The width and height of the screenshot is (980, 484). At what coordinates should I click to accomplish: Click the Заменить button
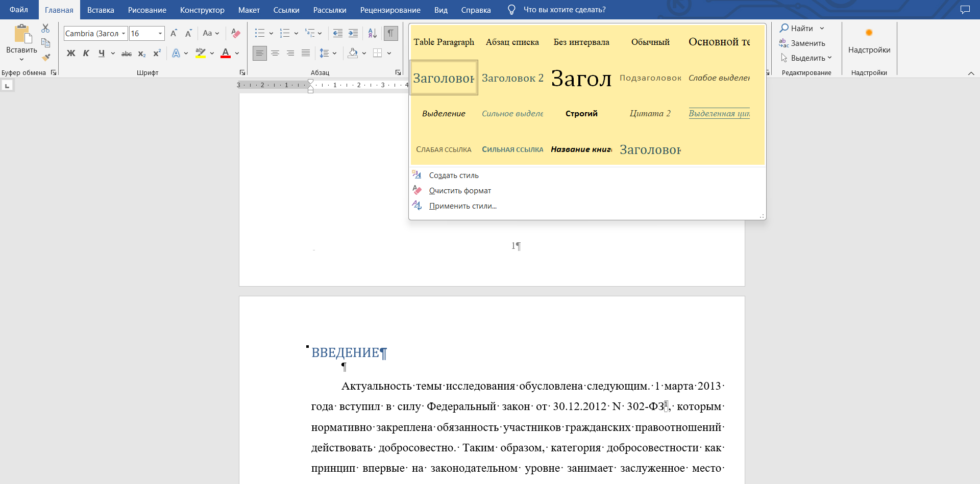pos(802,43)
